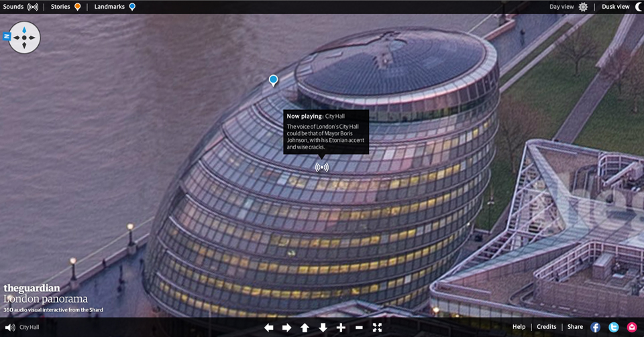Click 'City Hall' track name in bottom bar

point(29,327)
